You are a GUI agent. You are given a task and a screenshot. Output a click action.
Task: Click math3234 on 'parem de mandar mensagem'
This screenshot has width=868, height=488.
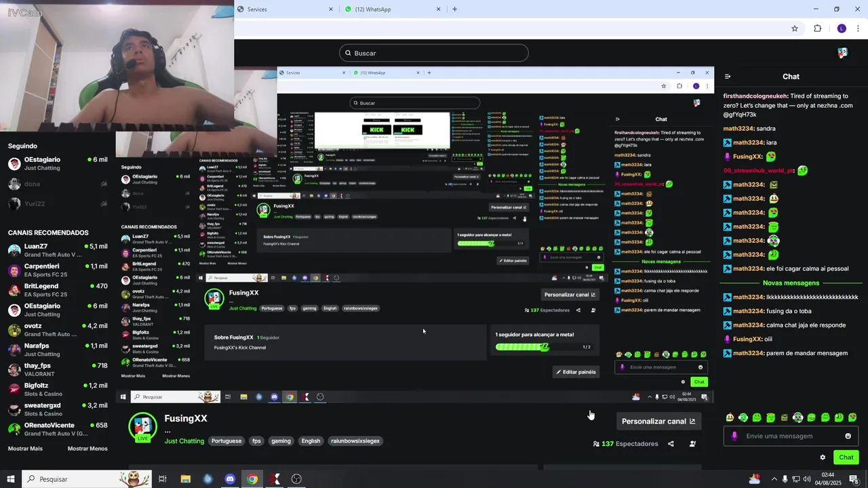tap(747, 353)
